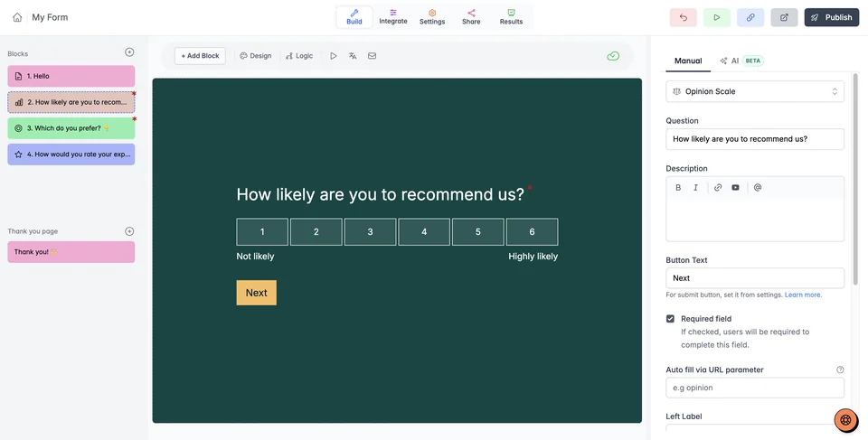The height and width of the screenshot is (440, 868).
Task: Choose rating 5 on opinion scale
Action: [x=478, y=232]
